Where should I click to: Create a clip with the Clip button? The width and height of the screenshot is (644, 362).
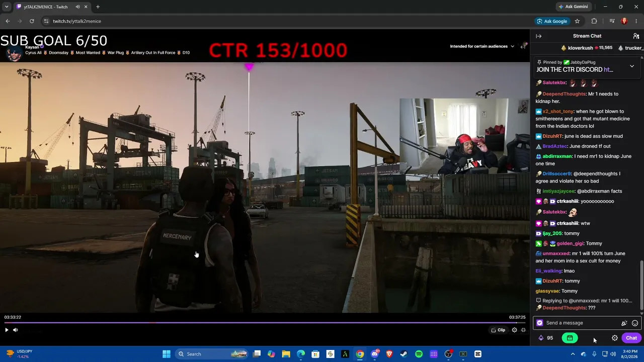coord(499,330)
